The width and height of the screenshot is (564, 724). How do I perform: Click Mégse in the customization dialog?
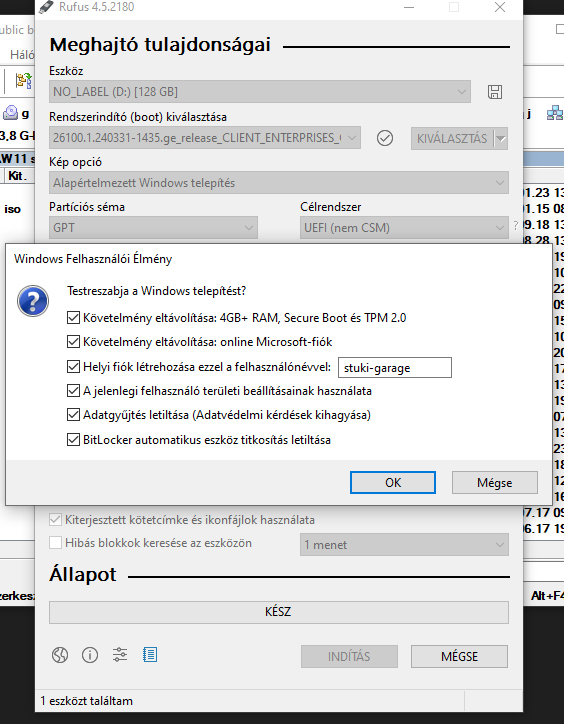pyautogui.click(x=494, y=483)
